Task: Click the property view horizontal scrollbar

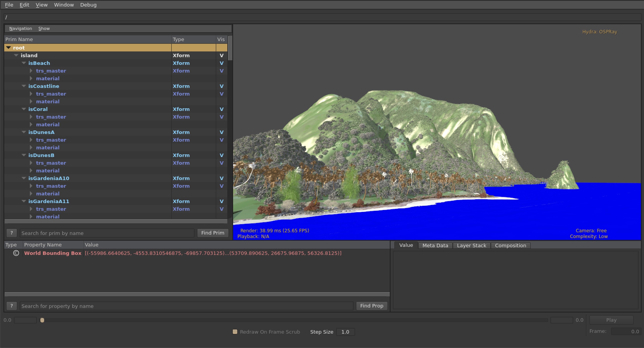Action: (197, 294)
